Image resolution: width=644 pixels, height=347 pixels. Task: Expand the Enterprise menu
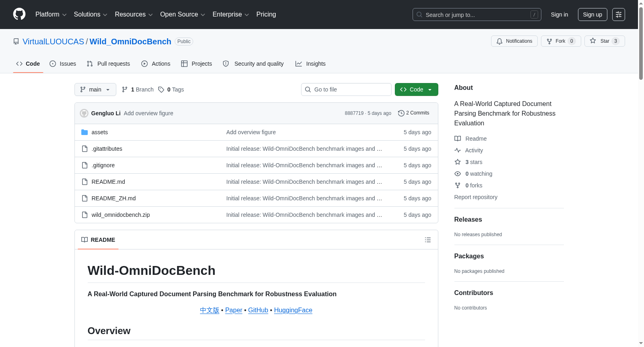pos(231,15)
